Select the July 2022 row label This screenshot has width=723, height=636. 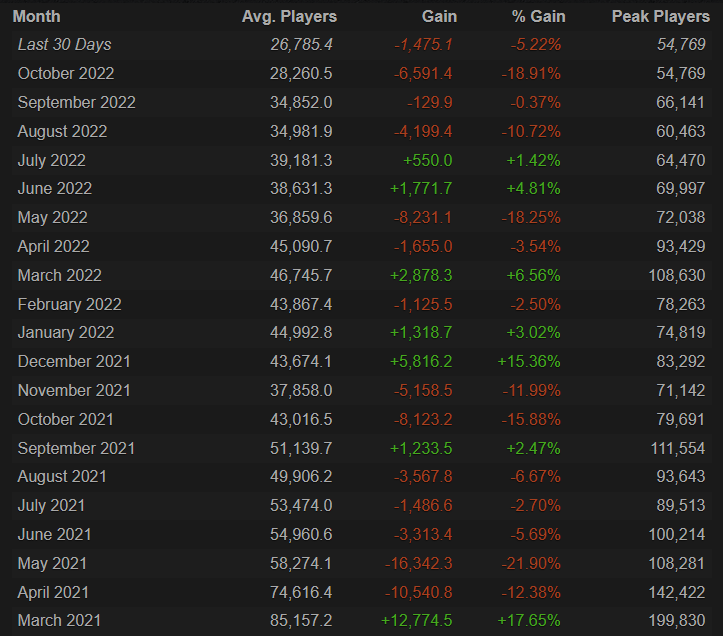(x=52, y=160)
